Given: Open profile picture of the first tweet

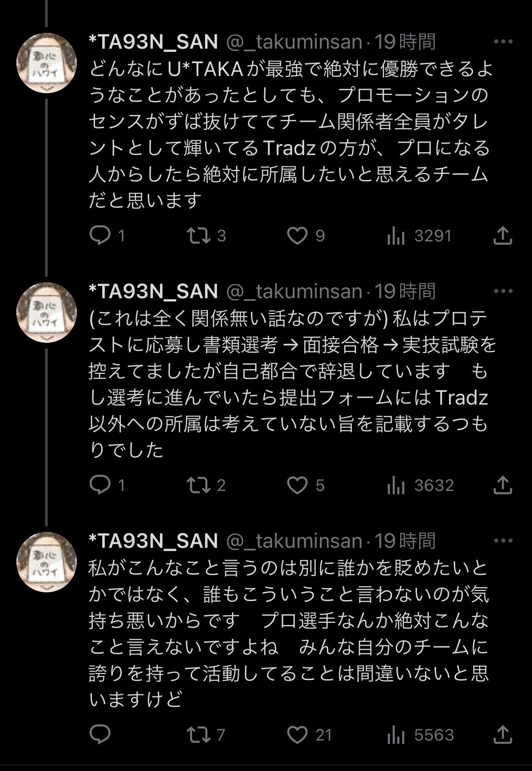Looking at the screenshot, I should 46,63.
